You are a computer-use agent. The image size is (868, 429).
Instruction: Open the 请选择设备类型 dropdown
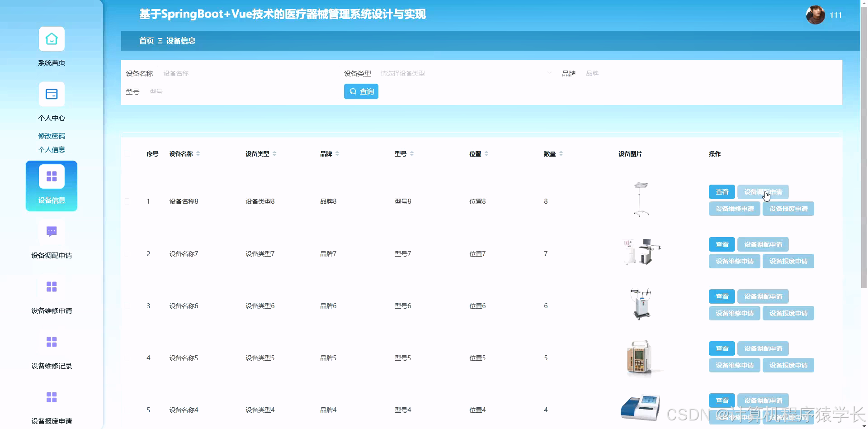click(461, 73)
